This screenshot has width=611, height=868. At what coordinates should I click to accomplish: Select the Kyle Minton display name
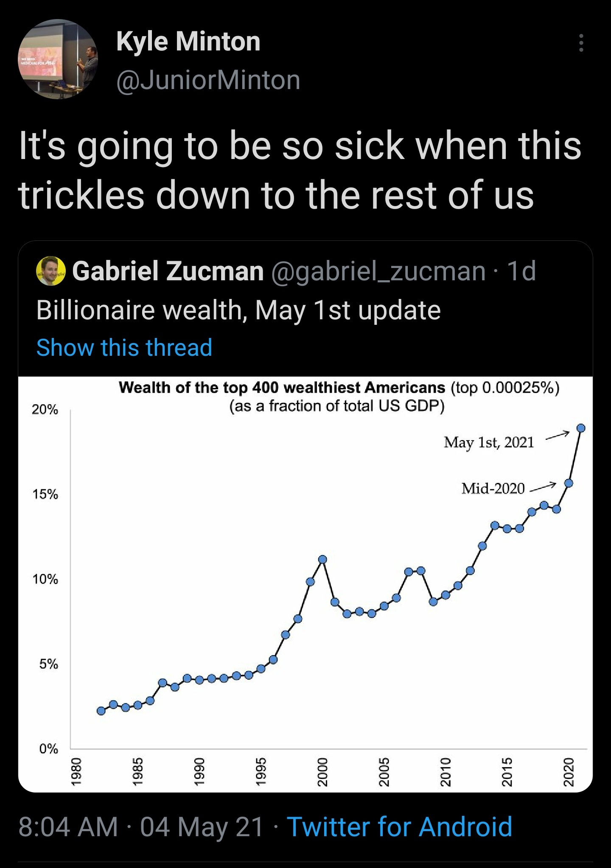(x=188, y=42)
